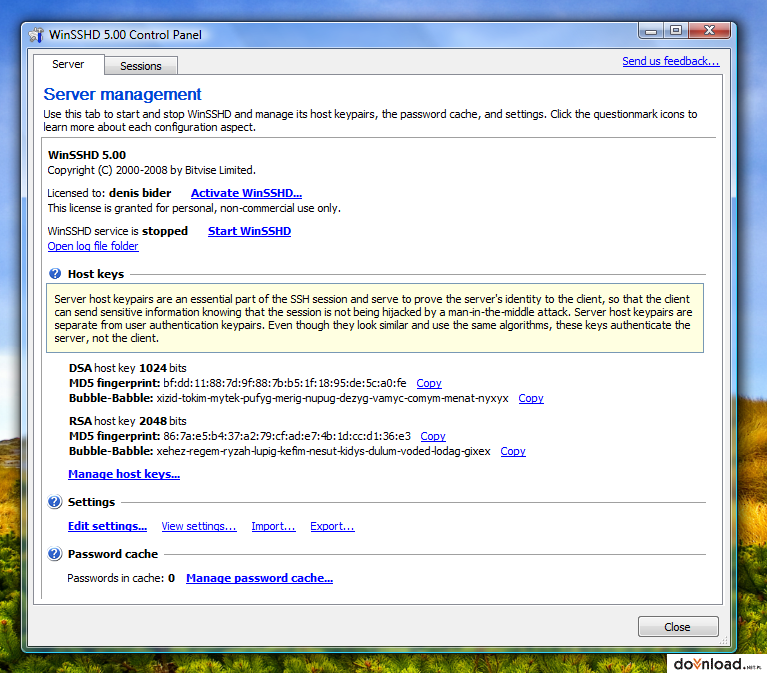Copy the RSA Bubble-Babble fingerprint

(513, 451)
